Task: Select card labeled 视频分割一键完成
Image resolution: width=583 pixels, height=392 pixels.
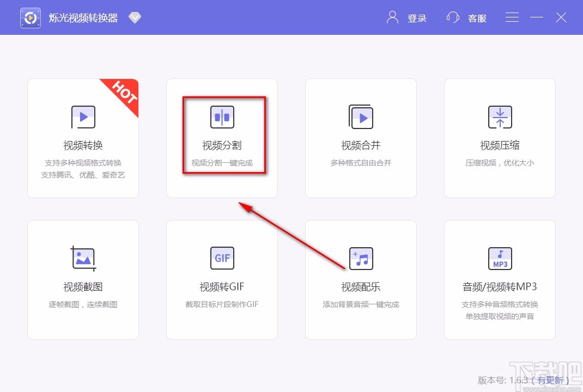Action: 222,163
